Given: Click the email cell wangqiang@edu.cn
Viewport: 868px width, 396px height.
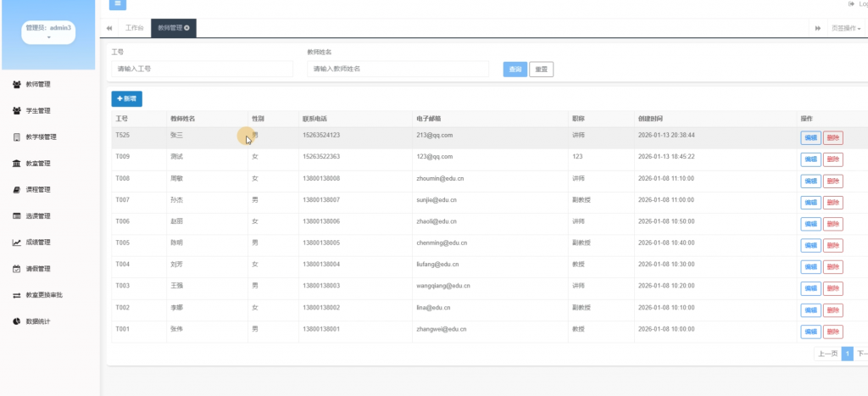Looking at the screenshot, I should [x=443, y=287].
